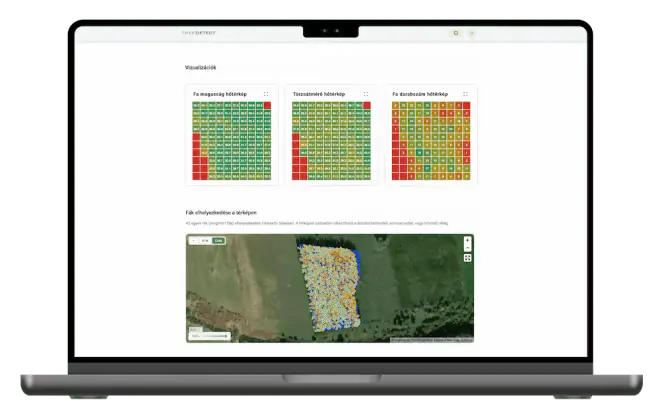Select the green active map mode button
The height and width of the screenshot is (419, 660).
pyautogui.click(x=218, y=240)
